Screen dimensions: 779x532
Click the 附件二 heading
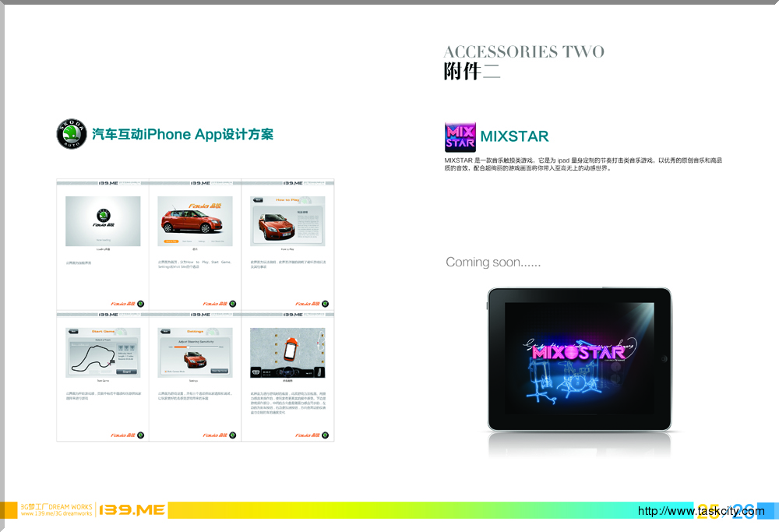click(x=472, y=71)
